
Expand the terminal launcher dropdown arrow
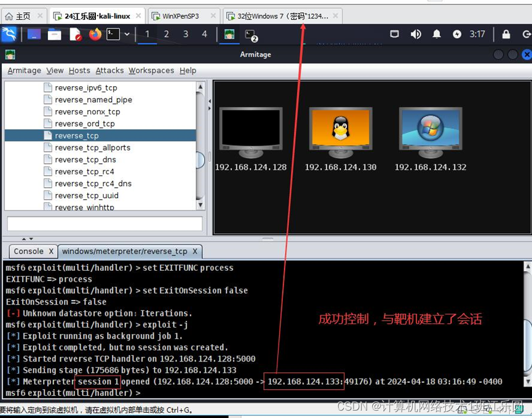pyautogui.click(x=127, y=34)
